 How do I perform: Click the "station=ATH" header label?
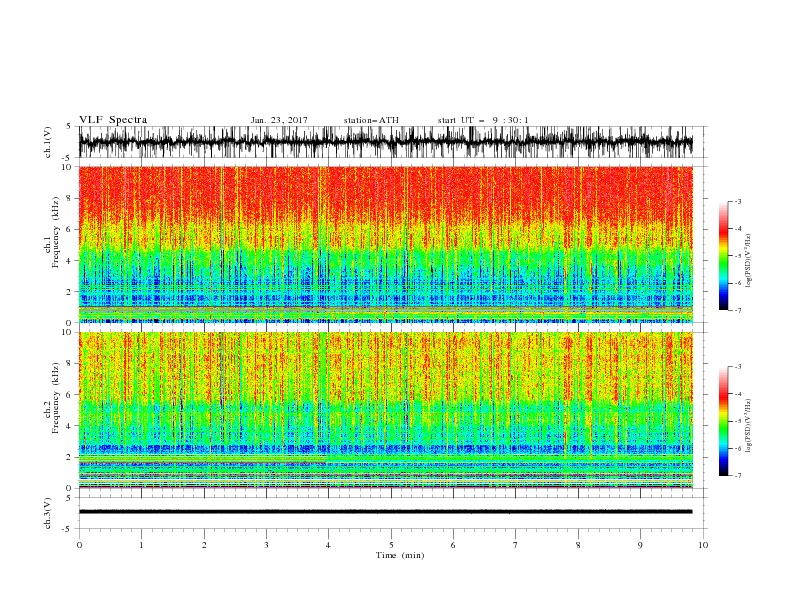[371, 120]
